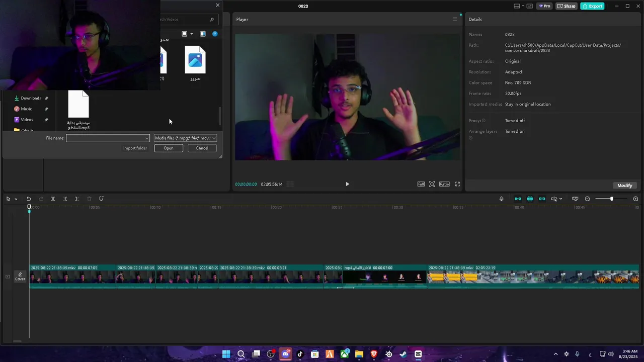Screen dimensions: 644x362
Task: Open Discord from the taskbar
Action: click(x=285, y=354)
